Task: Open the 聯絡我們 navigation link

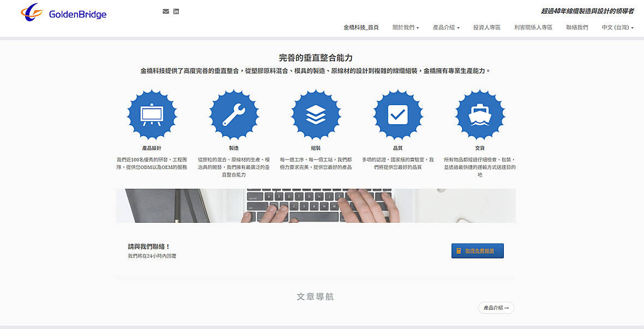Action: (x=577, y=27)
